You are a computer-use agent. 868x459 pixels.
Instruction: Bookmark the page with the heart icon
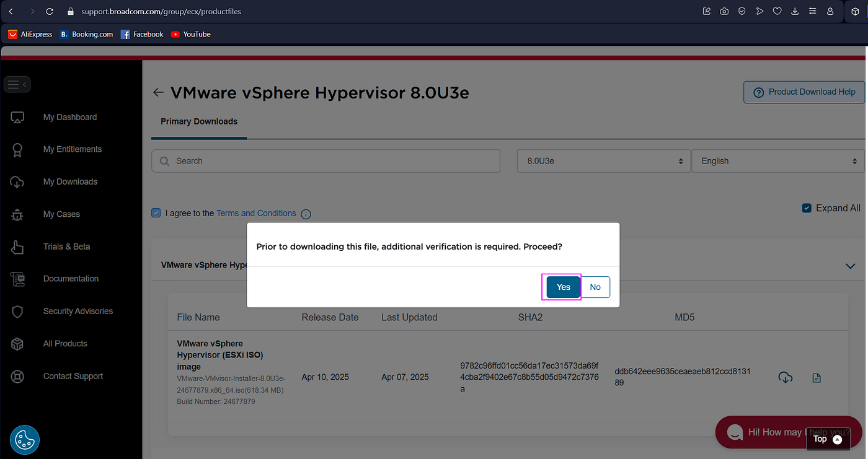point(777,11)
